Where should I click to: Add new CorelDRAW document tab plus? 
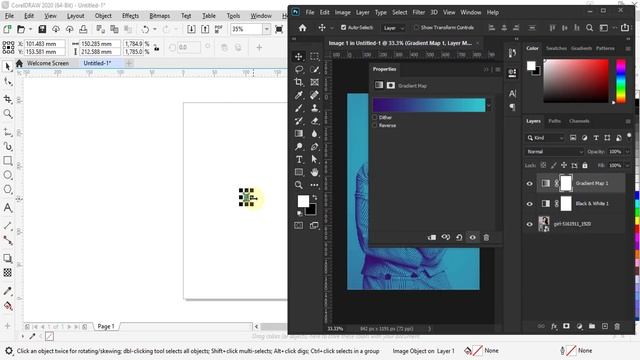pyautogui.click(x=129, y=63)
